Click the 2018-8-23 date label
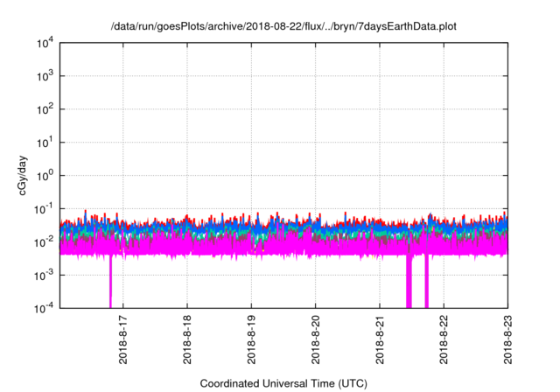The image size is (560, 392). point(507,339)
